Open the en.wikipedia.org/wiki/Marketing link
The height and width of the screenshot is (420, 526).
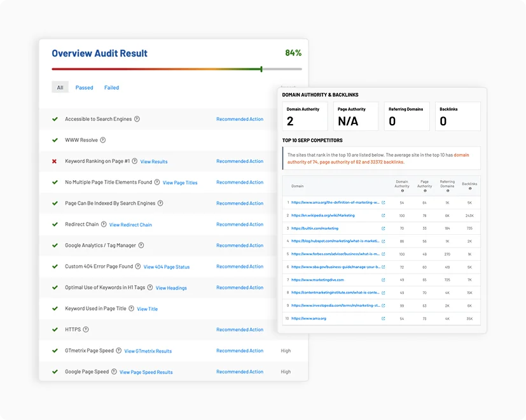click(323, 215)
